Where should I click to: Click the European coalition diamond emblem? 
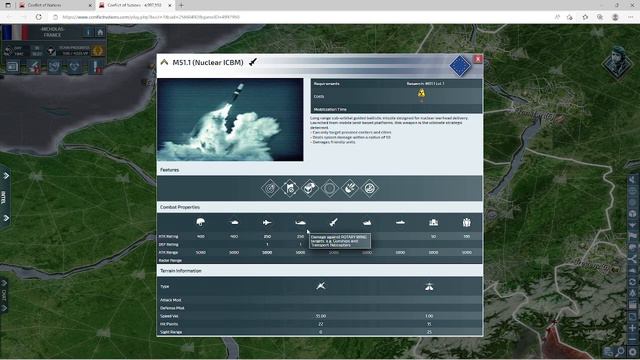coord(460,66)
